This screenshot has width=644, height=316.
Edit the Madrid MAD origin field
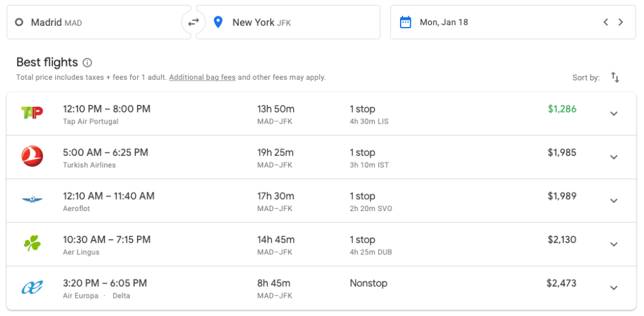[x=94, y=23]
